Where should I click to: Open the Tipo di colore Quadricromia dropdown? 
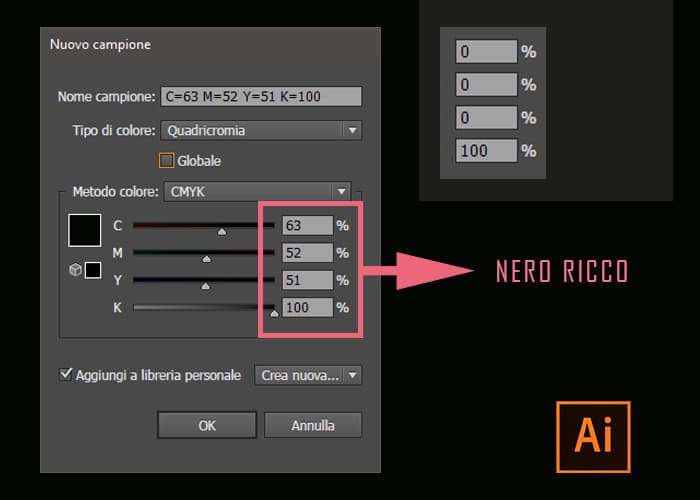(x=261, y=130)
